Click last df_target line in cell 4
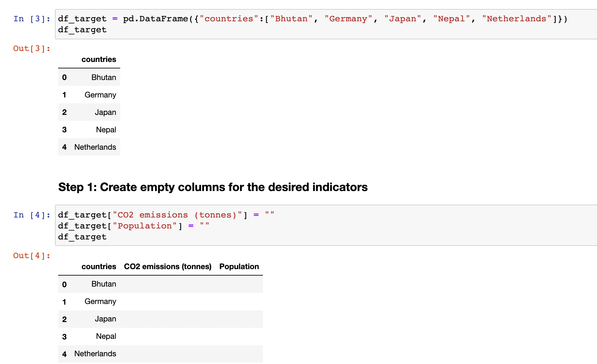 click(x=82, y=237)
